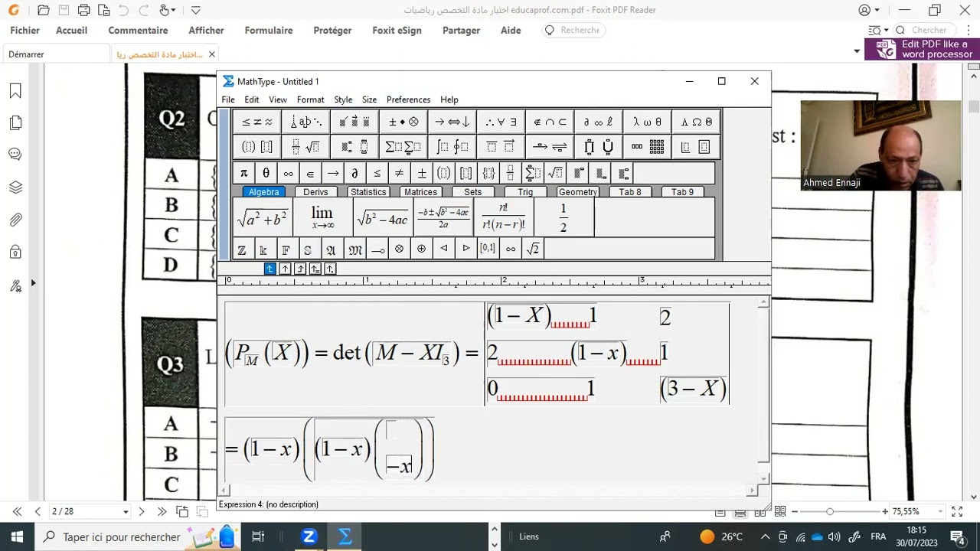The image size is (980, 551).
Task: Switch to Trig tab
Action: (525, 192)
